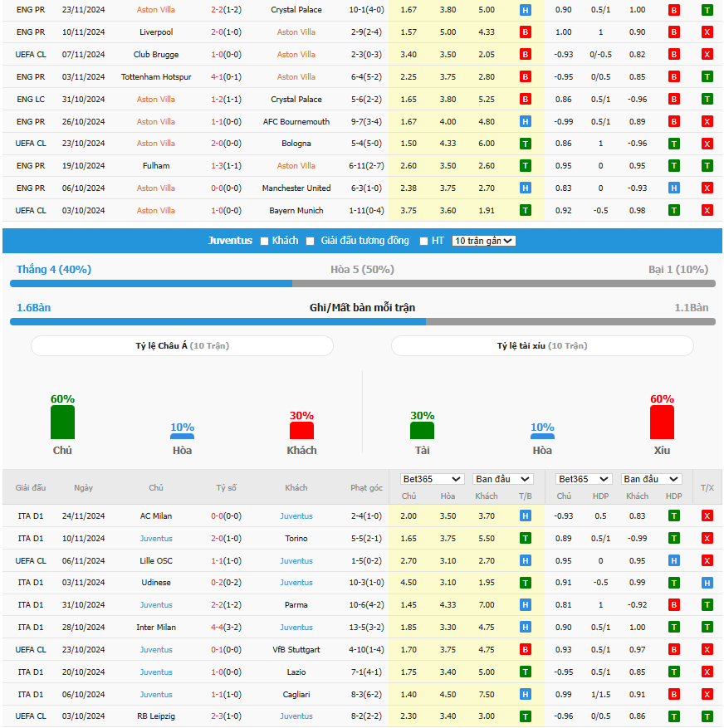
Task: Click the Thắng 4 (40%) label
Action: pyautogui.click(x=54, y=269)
